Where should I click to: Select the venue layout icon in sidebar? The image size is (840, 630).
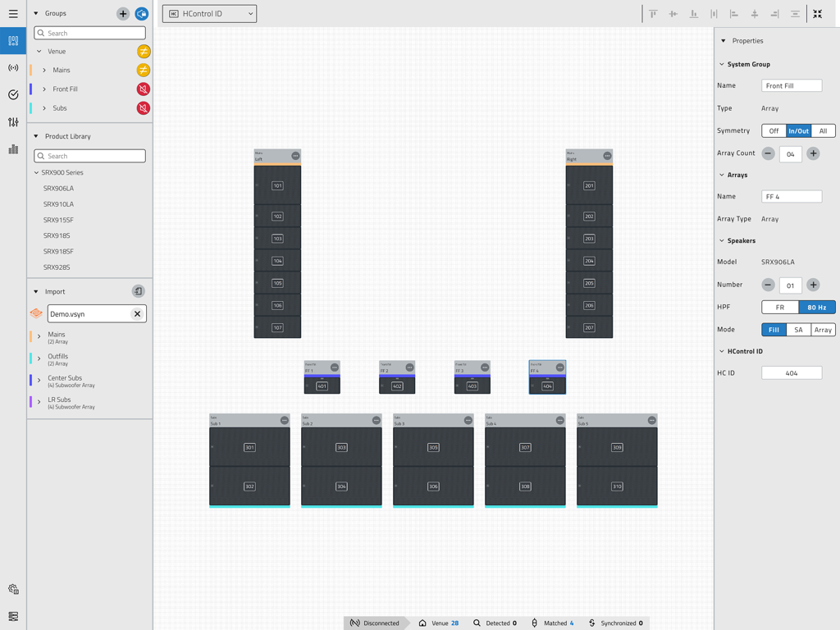click(x=13, y=40)
